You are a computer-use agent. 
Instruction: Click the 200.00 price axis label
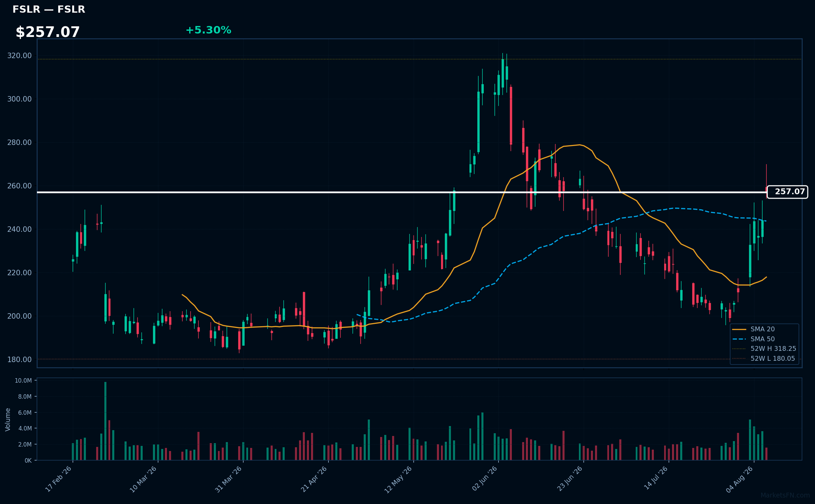tap(20, 316)
